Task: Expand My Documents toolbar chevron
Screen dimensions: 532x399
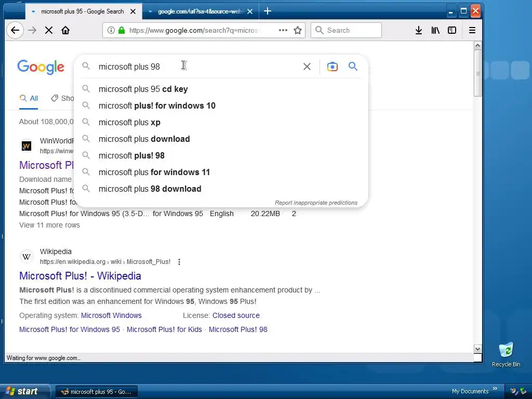Action: [x=495, y=389]
